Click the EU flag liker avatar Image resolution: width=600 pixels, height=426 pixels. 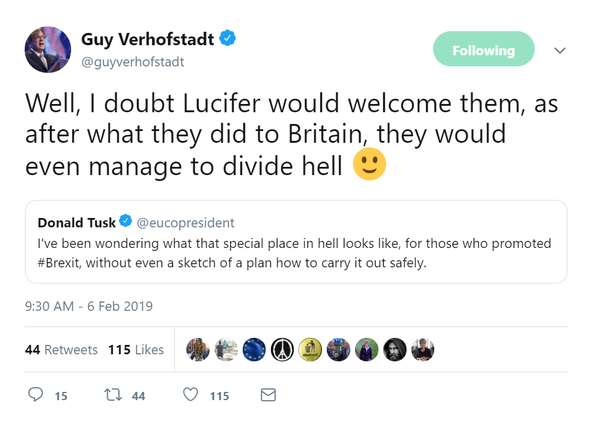[254, 349]
